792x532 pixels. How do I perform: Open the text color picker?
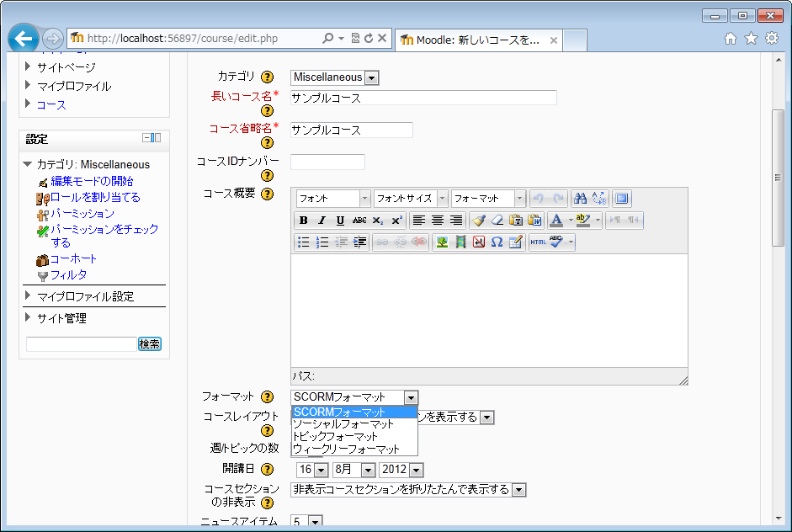pos(555,221)
